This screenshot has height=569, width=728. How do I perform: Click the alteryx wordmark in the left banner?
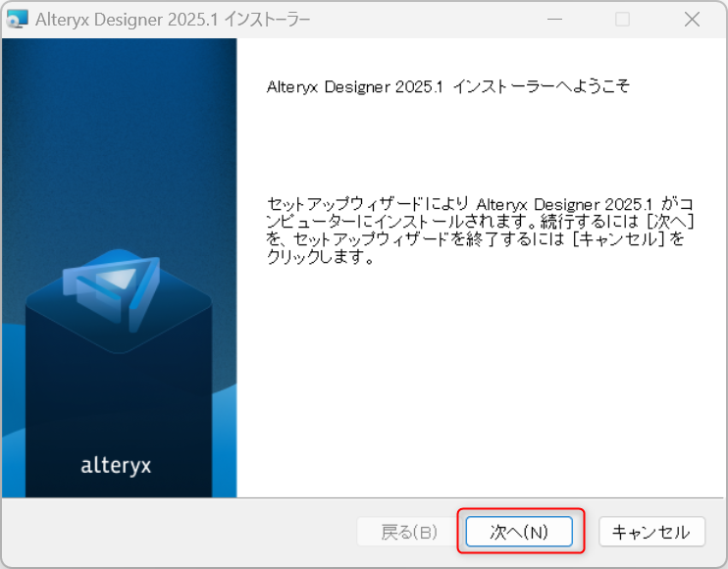[x=116, y=466]
